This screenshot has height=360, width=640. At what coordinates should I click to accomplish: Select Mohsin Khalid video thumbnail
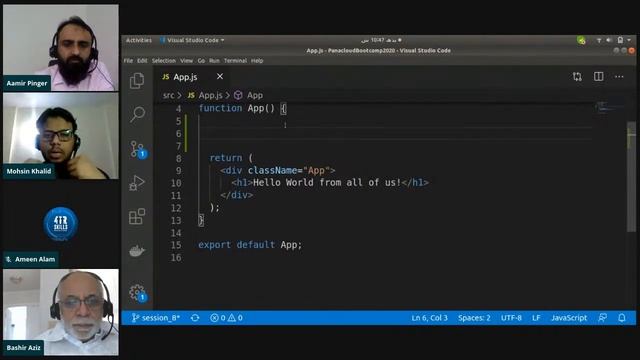pyautogui.click(x=61, y=136)
